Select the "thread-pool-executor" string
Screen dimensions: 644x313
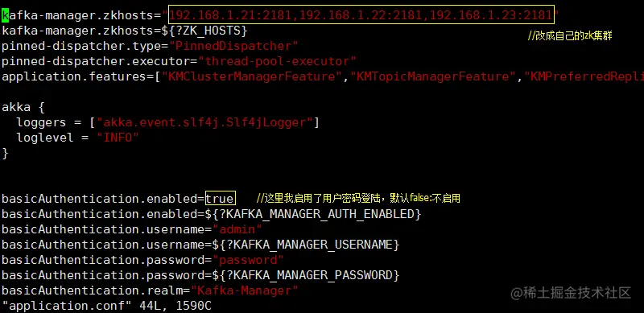coord(277,61)
